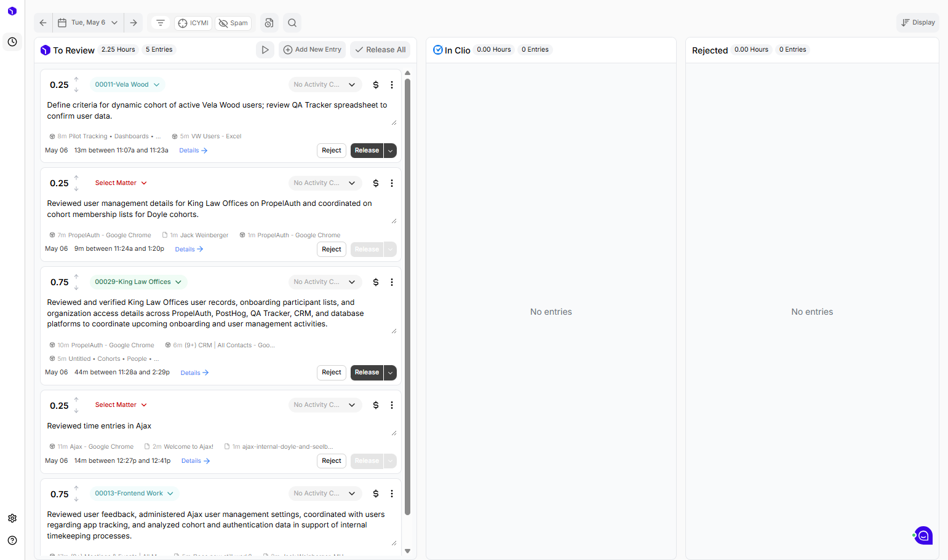The width and height of the screenshot is (948, 560).
Task: Open the 00013-Frontend Work matter dropdown
Action: 134,494
